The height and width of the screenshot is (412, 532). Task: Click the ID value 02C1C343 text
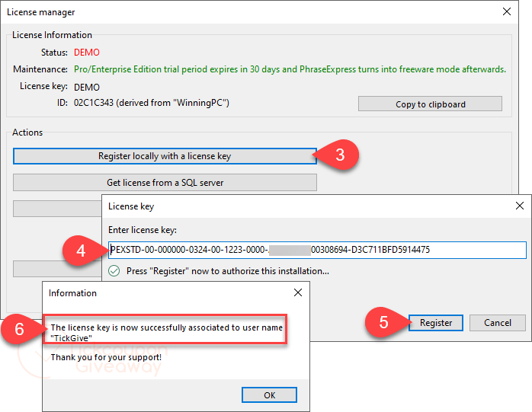(152, 103)
